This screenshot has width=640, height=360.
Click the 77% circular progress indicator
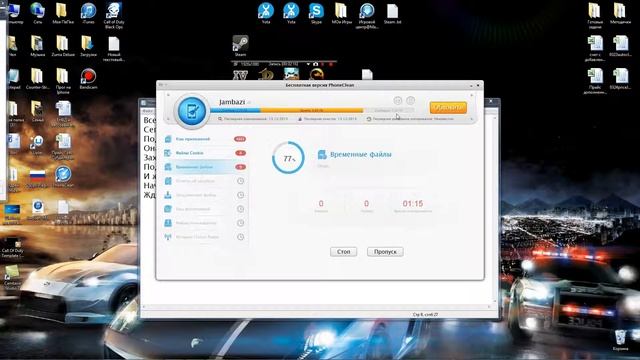tap(288, 158)
